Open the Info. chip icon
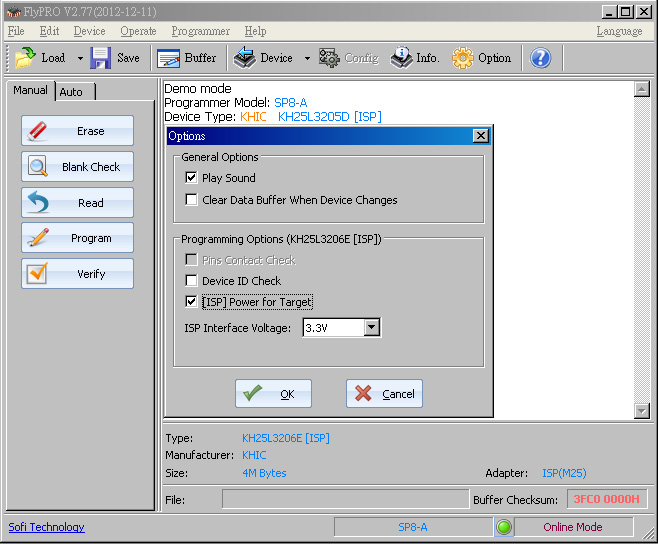This screenshot has width=658, height=544. pyautogui.click(x=402, y=58)
